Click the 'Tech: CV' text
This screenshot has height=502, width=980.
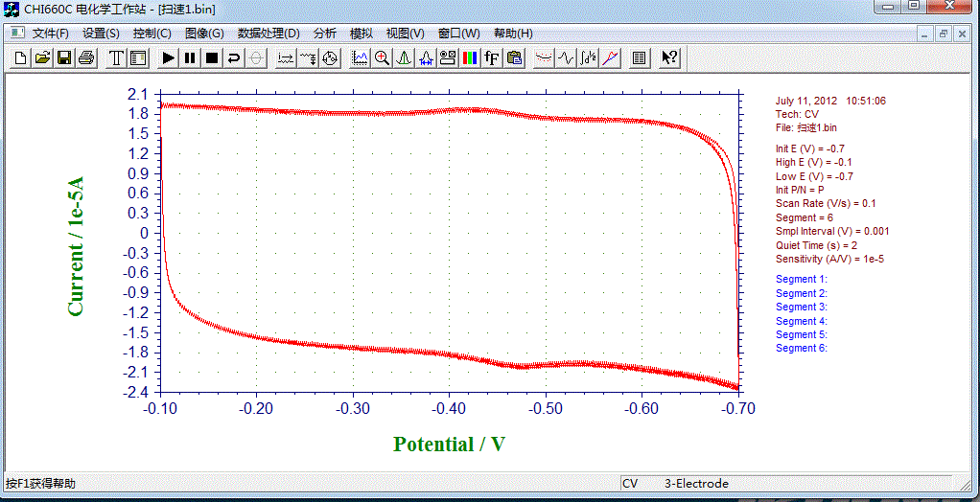[797, 114]
